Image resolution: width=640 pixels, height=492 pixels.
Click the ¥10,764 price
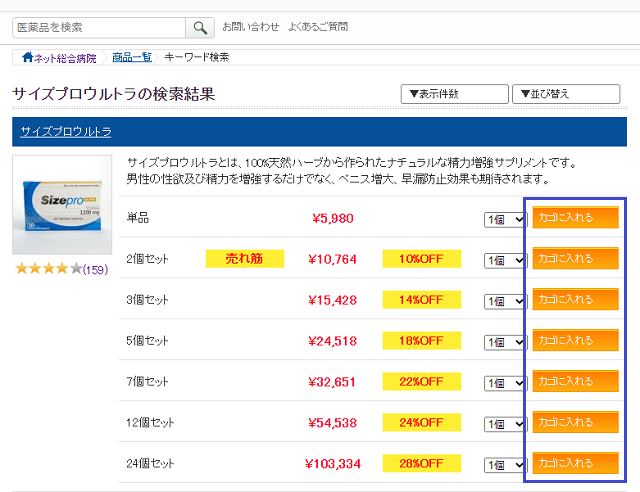click(x=333, y=259)
